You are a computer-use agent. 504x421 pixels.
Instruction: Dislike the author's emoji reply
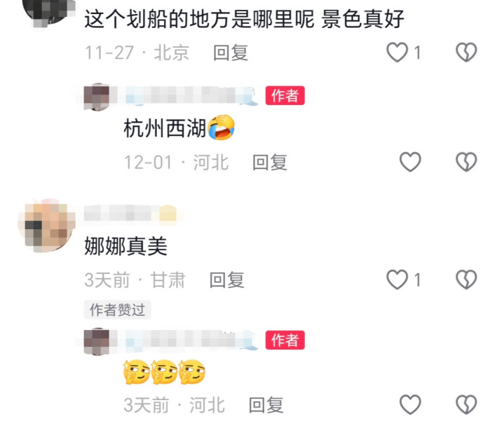(x=466, y=404)
